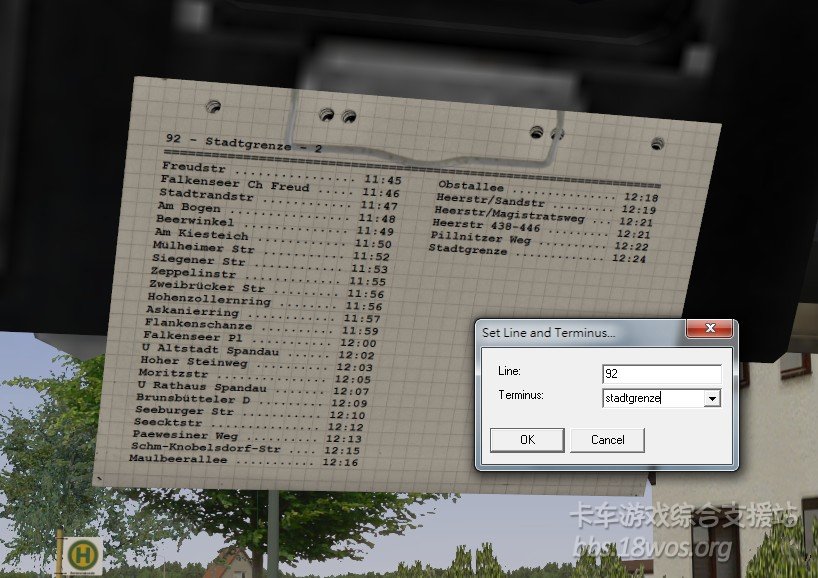The height and width of the screenshot is (578, 818).
Task: Click the final Stadtgrenze stop above 12:24
Action: (468, 249)
